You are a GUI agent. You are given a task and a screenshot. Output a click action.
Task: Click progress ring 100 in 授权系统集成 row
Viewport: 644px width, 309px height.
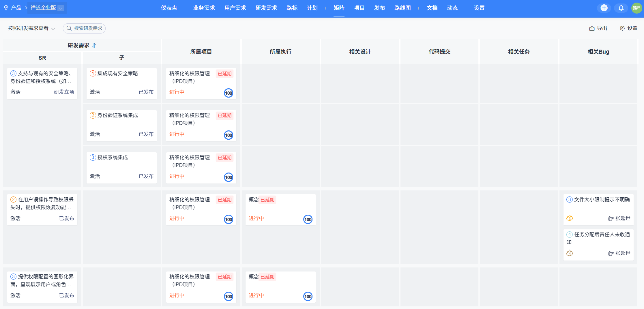229,177
